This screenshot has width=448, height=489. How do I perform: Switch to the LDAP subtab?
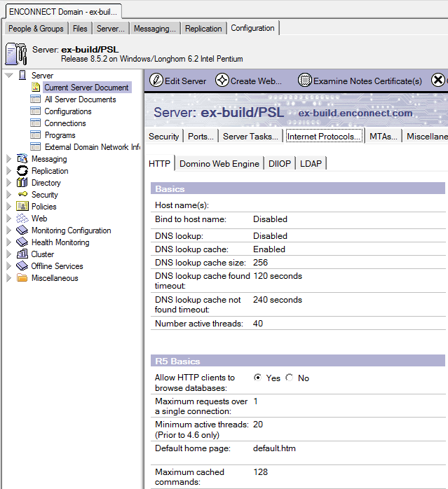(x=311, y=164)
